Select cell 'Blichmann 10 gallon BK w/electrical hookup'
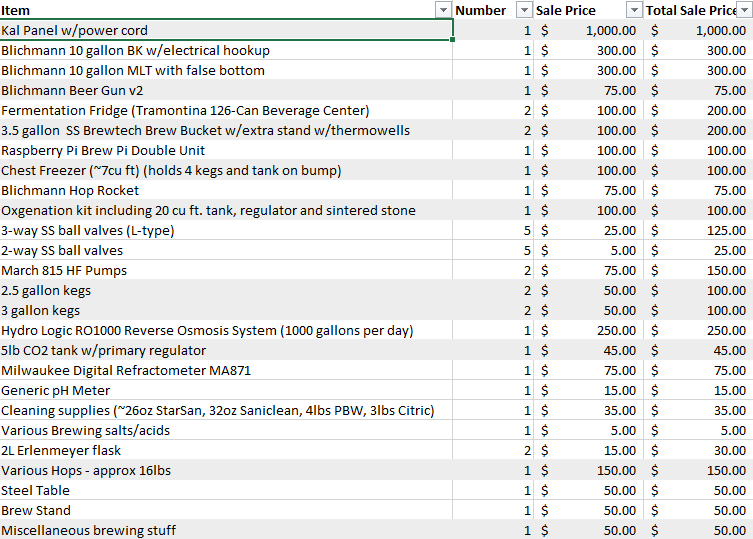Viewport: 753px width, 539px height. 226,50
